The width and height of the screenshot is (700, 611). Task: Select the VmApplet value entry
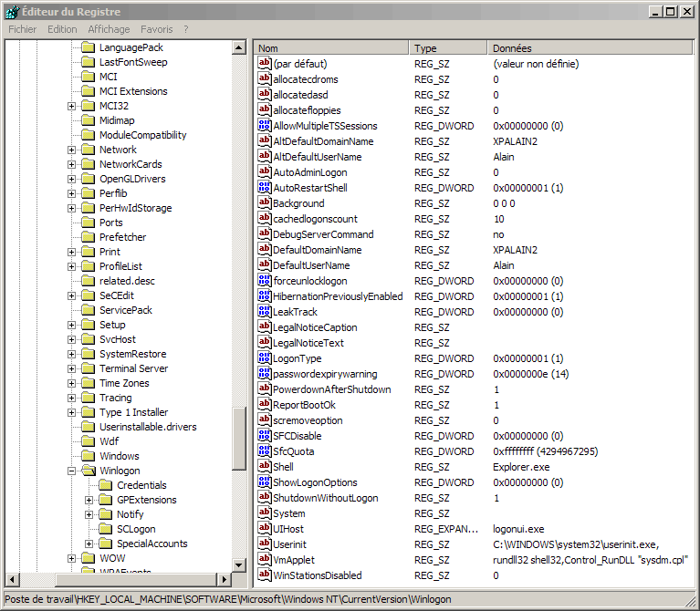pyautogui.click(x=293, y=560)
